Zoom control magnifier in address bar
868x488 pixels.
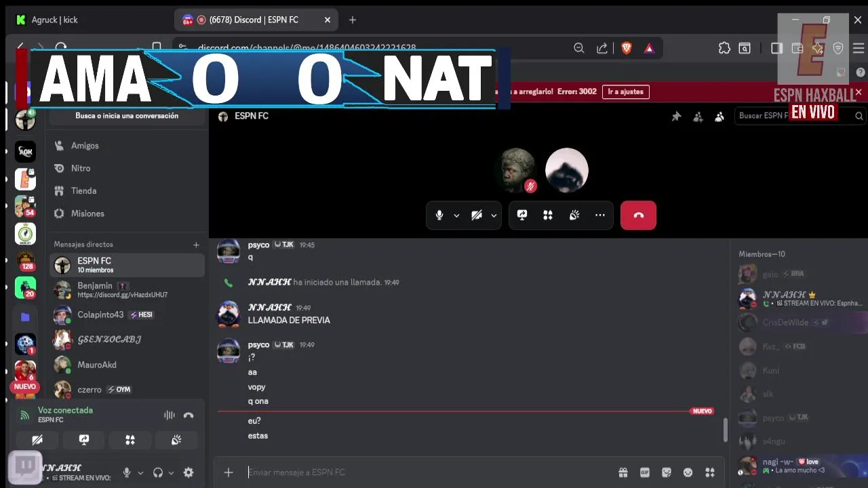[578, 48]
